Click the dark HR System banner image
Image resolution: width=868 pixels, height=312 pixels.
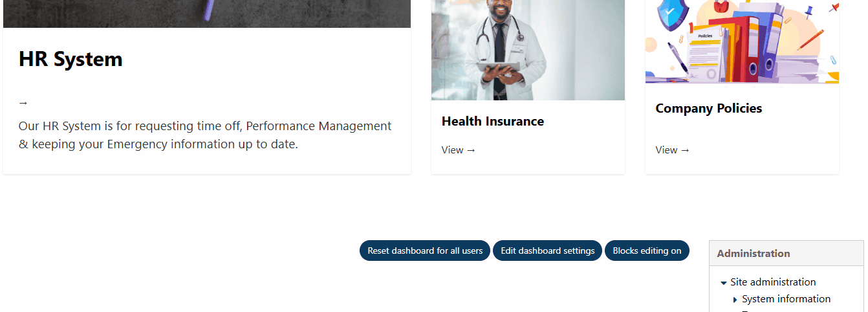point(207,13)
